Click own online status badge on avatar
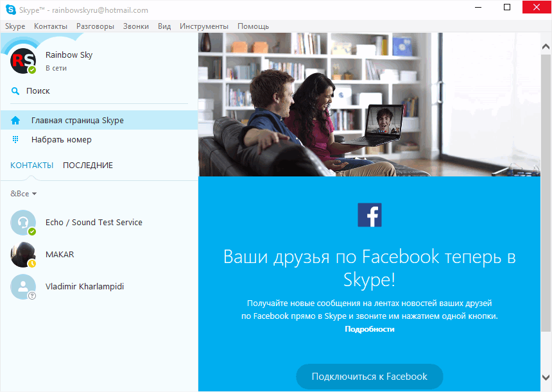Image resolution: width=552 pixels, height=392 pixels. tap(32, 70)
